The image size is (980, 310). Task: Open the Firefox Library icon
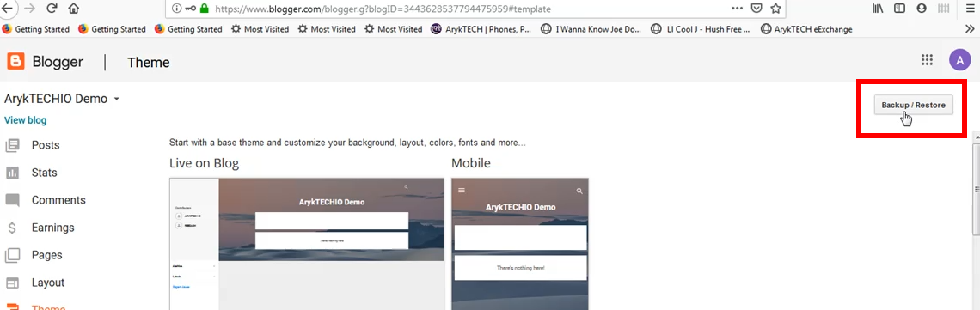tap(878, 9)
